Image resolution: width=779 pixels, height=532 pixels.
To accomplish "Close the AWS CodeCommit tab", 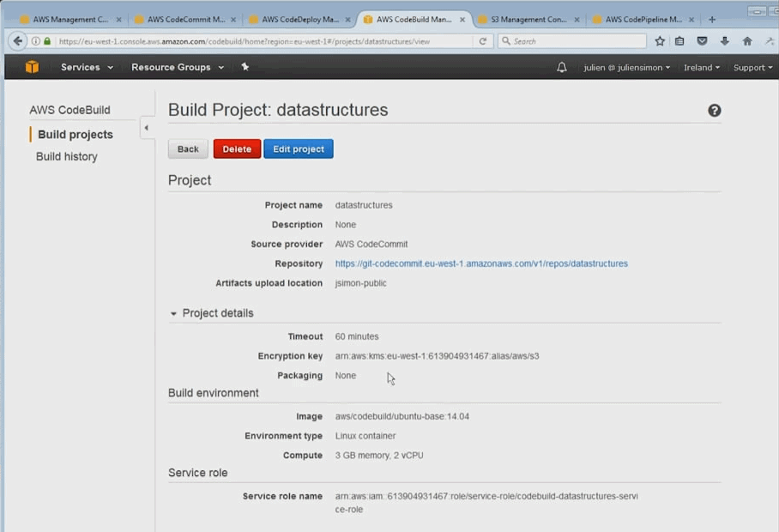I will [233, 20].
